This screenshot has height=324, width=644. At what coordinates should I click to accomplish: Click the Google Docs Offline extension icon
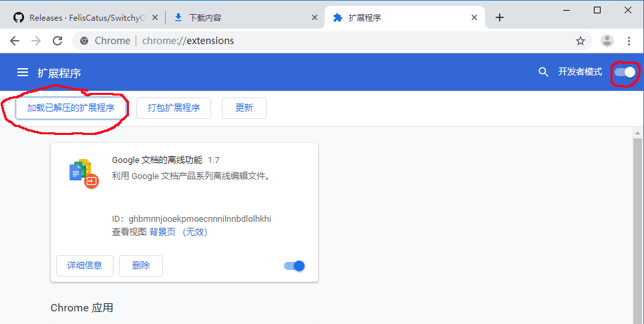tap(84, 173)
